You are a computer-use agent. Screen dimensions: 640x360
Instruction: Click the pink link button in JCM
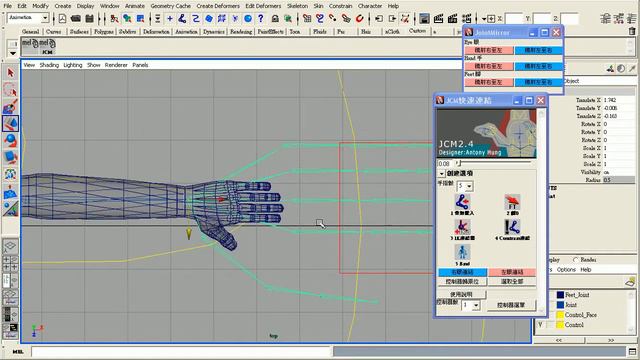point(512,272)
